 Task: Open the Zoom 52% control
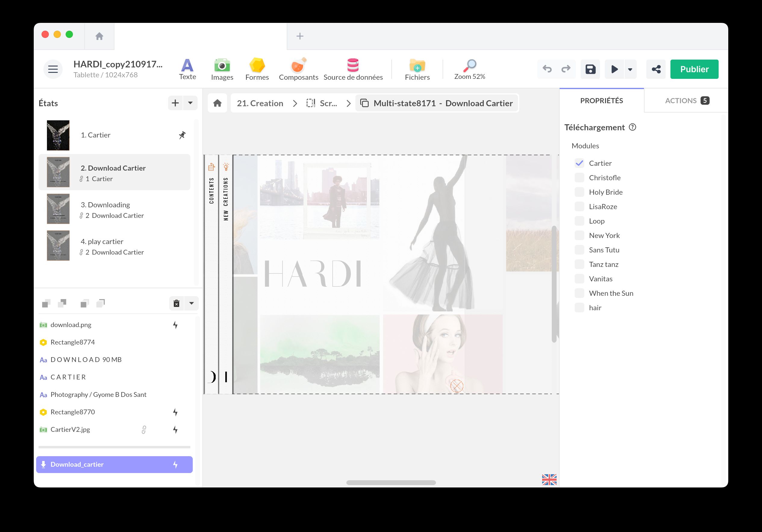[x=469, y=69]
